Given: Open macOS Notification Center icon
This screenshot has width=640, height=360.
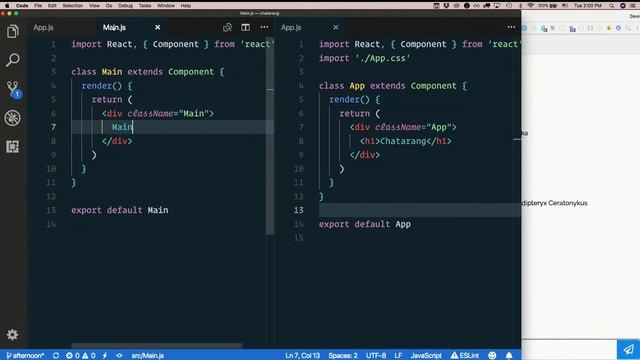Looking at the screenshot, I should [x=634, y=6].
